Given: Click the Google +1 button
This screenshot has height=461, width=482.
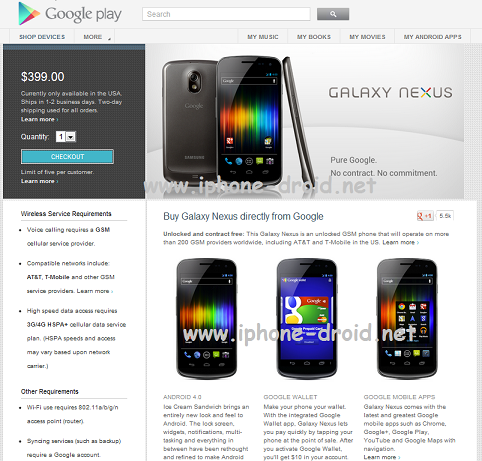Looking at the screenshot, I should 425,216.
